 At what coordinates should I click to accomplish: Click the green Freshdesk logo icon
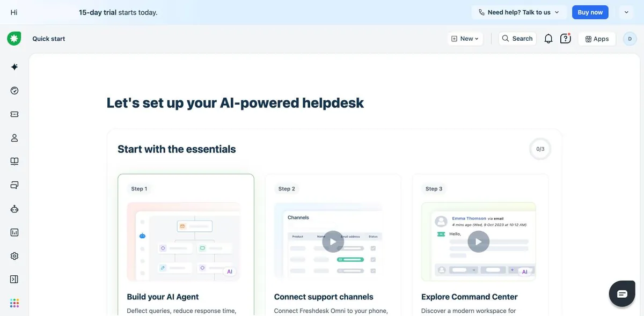(14, 39)
